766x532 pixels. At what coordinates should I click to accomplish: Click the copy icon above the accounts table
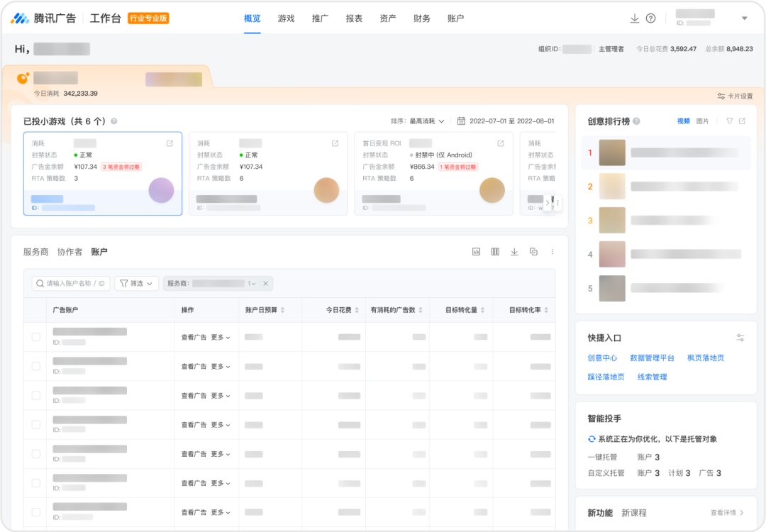coord(533,252)
